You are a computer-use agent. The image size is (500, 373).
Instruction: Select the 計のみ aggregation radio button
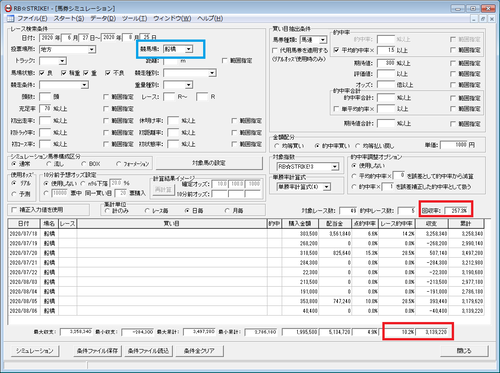pyautogui.click(x=107, y=211)
